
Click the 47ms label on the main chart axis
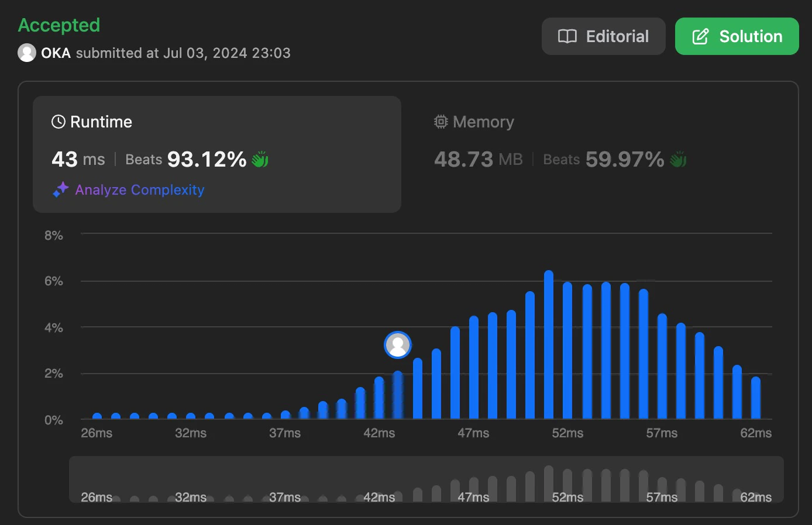point(473,433)
